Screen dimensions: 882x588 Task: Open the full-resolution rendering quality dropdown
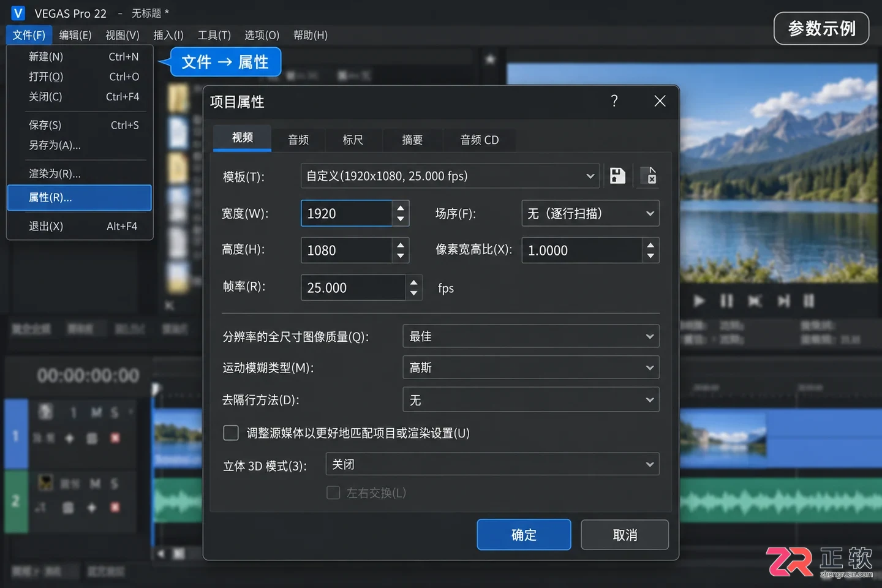tap(531, 336)
